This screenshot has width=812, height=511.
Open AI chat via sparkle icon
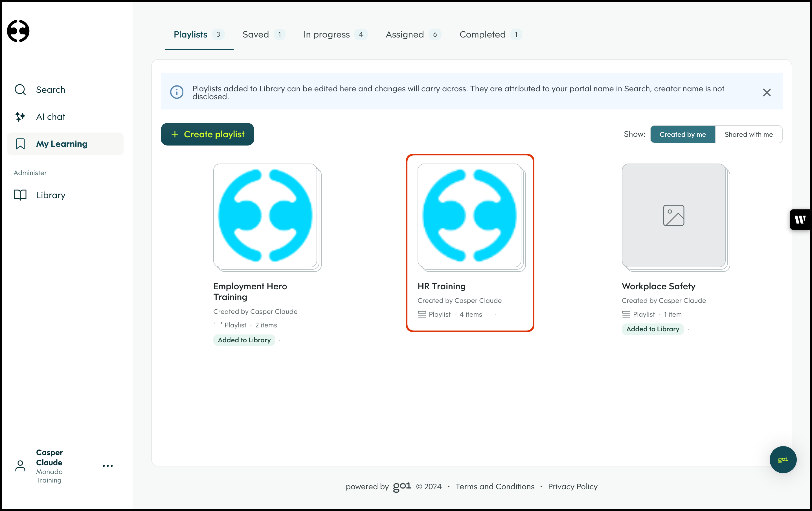[20, 117]
